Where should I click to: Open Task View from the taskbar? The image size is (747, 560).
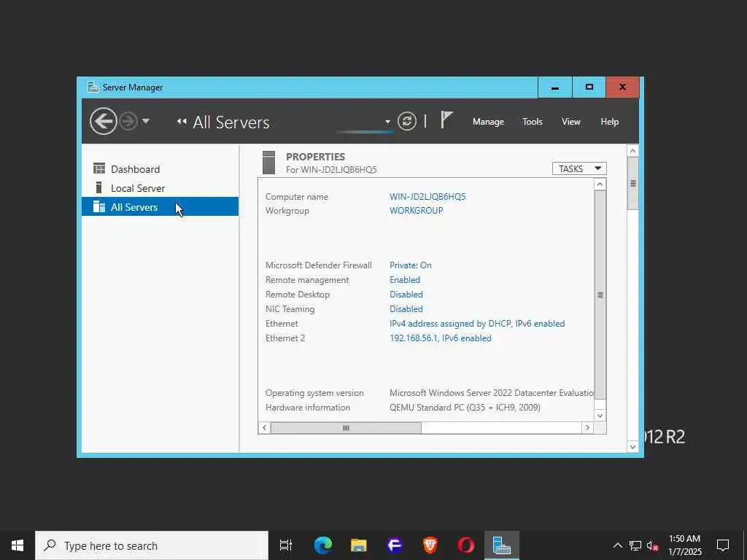(286, 545)
